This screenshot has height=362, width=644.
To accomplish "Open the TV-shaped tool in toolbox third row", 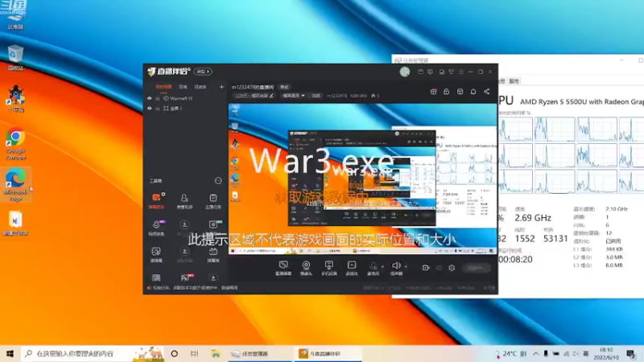I will (213, 254).
